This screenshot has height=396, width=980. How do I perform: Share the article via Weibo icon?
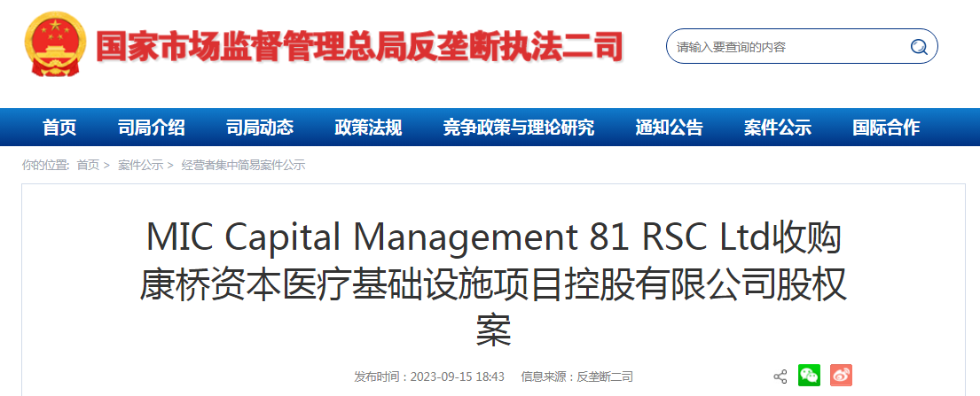(842, 376)
